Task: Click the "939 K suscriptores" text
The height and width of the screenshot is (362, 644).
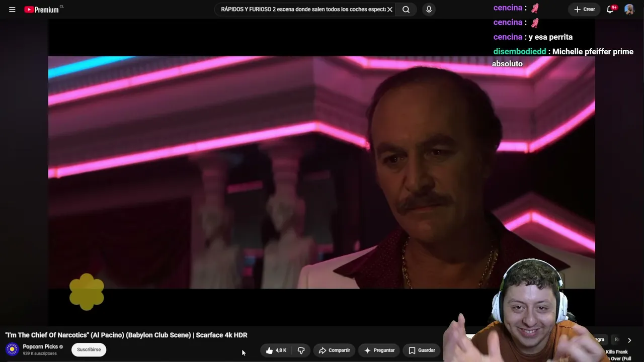Action: point(40,354)
